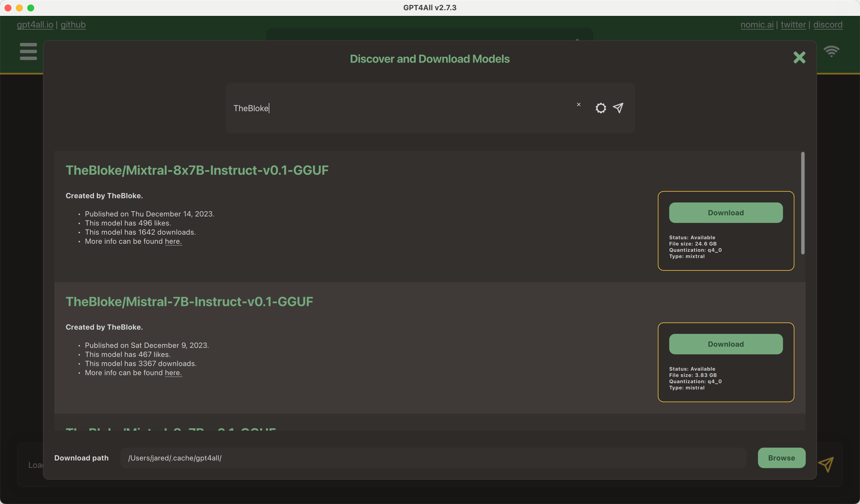Image resolution: width=860 pixels, height=504 pixels.
Task: Open the 'here' link for Mistral-7B-Instruct
Action: 173,373
